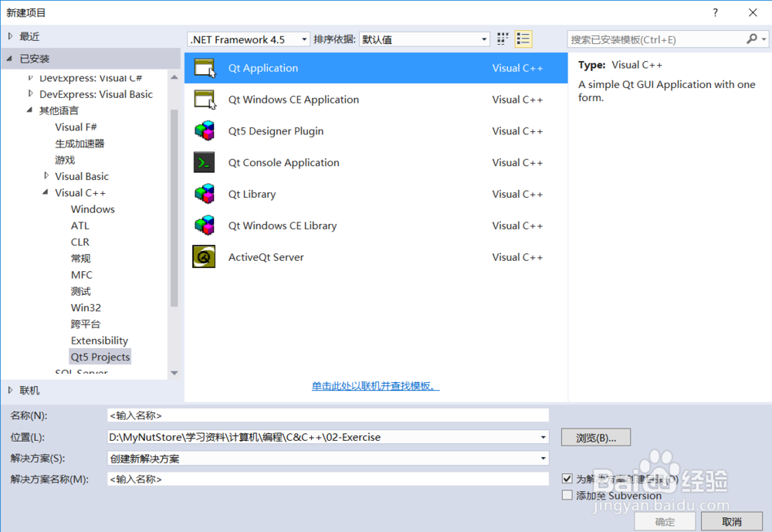Collapse the Visual C++ tree node
Viewport: 772px width, 532px height.
(45, 192)
